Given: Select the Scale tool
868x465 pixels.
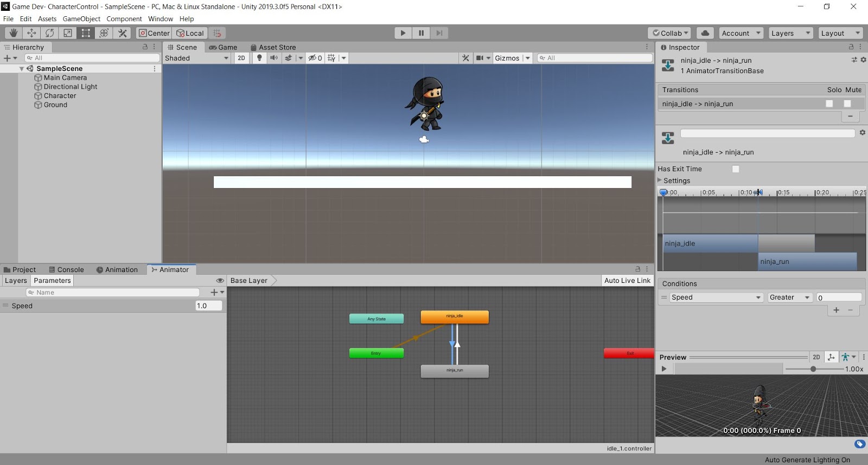Looking at the screenshot, I should coord(68,33).
